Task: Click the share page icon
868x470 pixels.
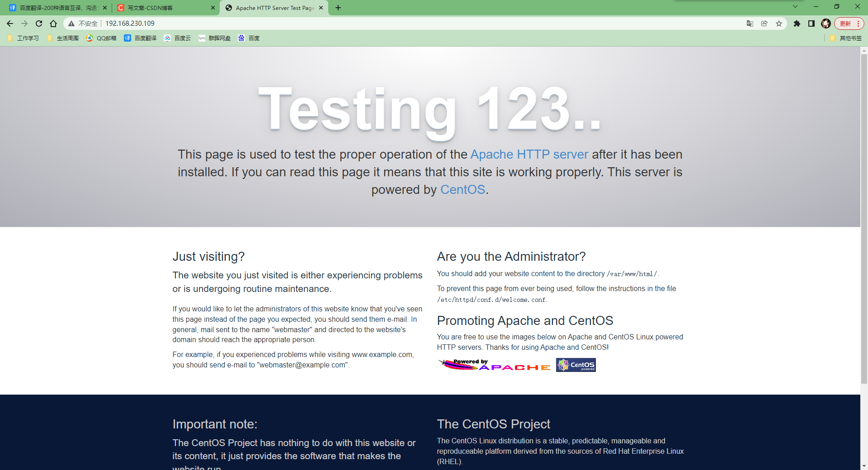Action: tap(764, 23)
